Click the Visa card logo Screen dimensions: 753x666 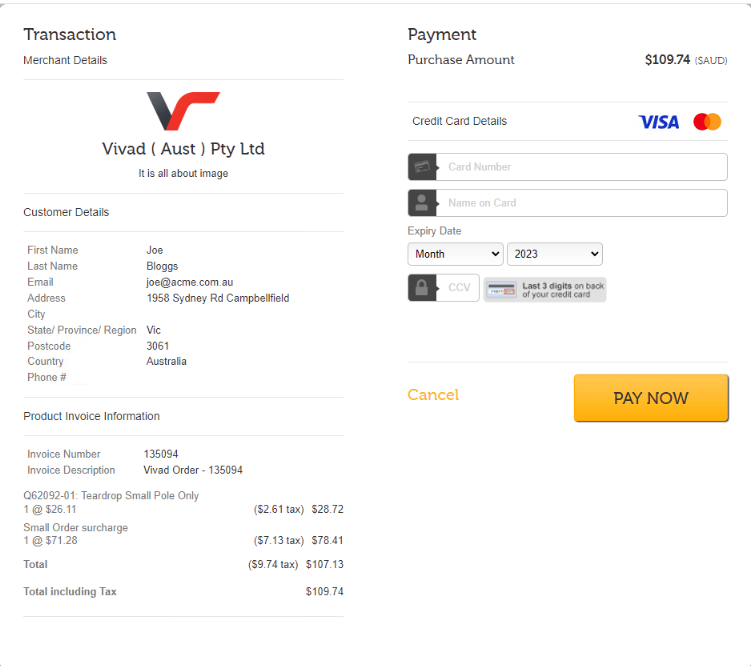pyautogui.click(x=658, y=122)
